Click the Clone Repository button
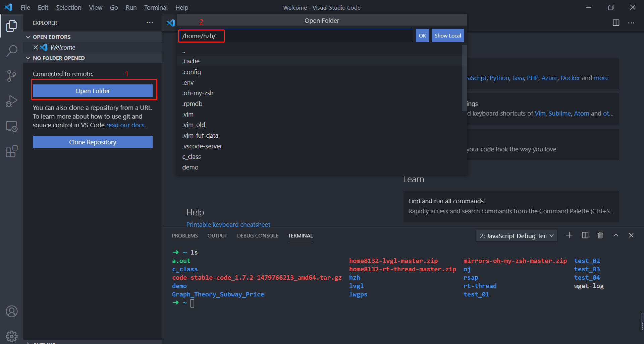The image size is (644, 344). 93,142
